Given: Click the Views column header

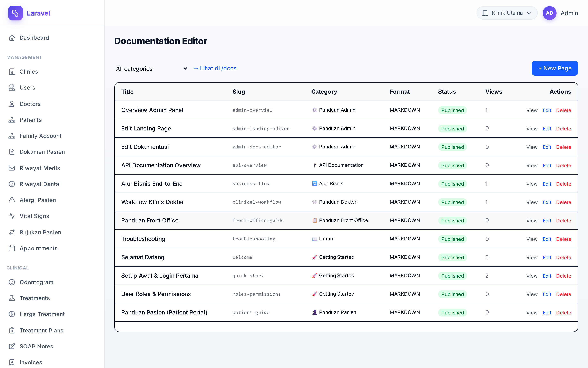Looking at the screenshot, I should [x=494, y=92].
